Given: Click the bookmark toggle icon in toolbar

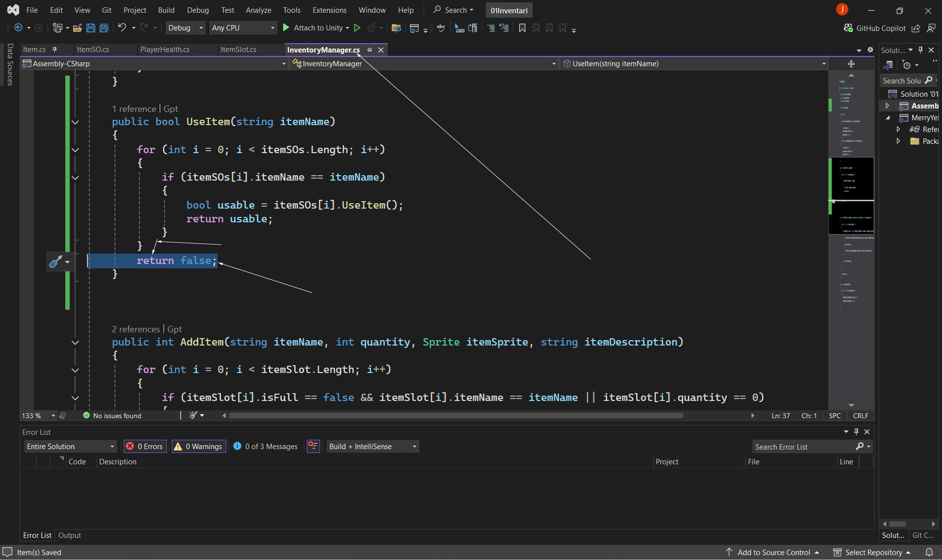Looking at the screenshot, I should [x=522, y=28].
